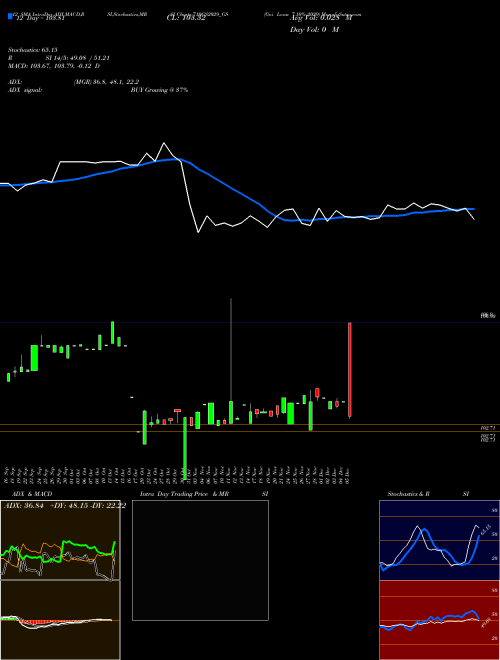This screenshot has height=660, width=500.
Task: Open the MACD histogram panel with red bars
Action: coord(60,620)
